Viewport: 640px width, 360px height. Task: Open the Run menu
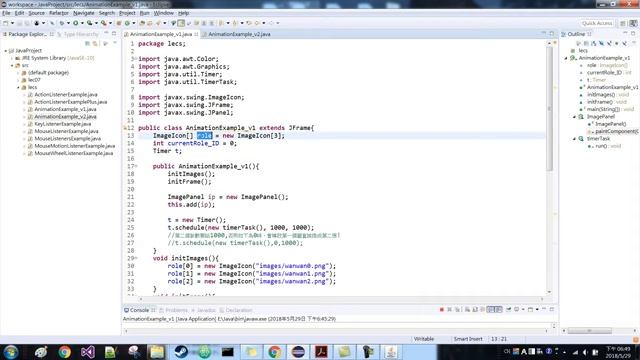(144, 13)
